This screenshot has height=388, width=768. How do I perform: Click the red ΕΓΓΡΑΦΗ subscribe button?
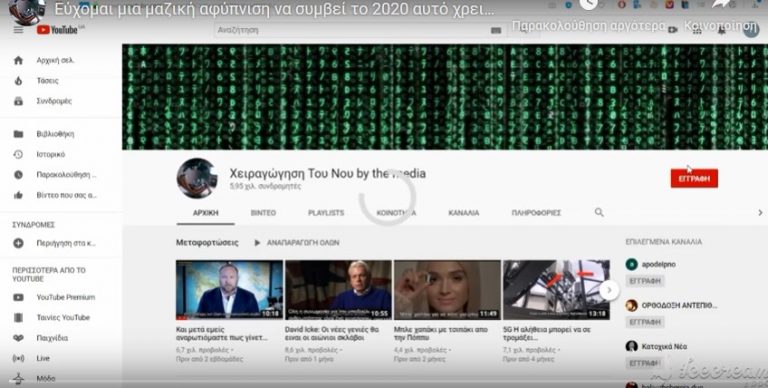point(694,179)
